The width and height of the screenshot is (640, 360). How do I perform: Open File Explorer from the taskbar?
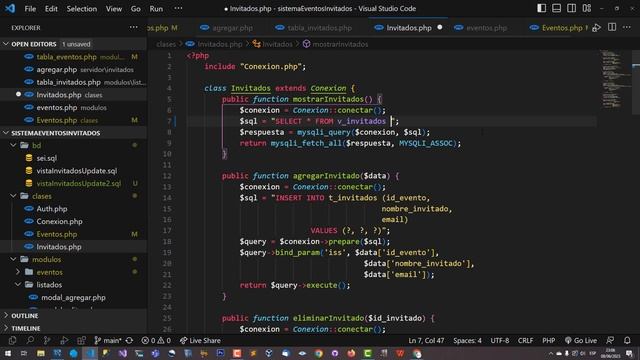pos(41,353)
